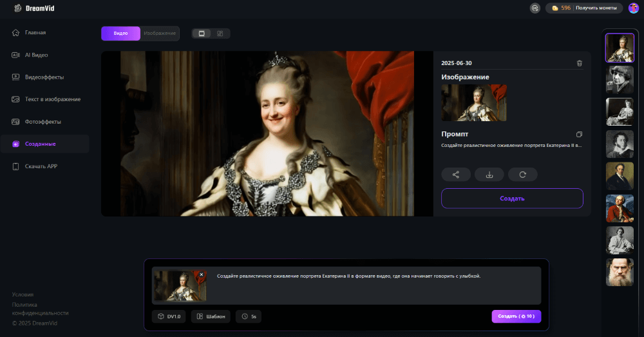
Task: Open the Шаблон template selector
Action: click(x=211, y=316)
